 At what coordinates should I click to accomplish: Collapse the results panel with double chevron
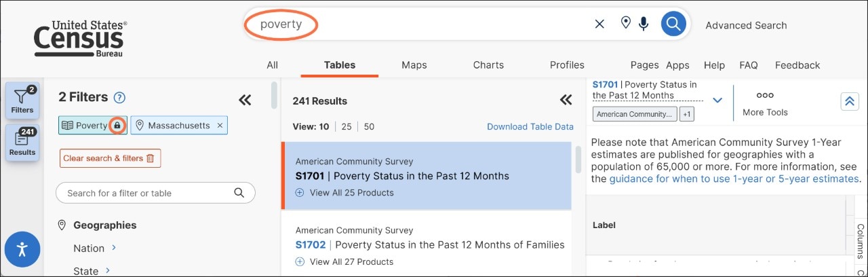[566, 100]
